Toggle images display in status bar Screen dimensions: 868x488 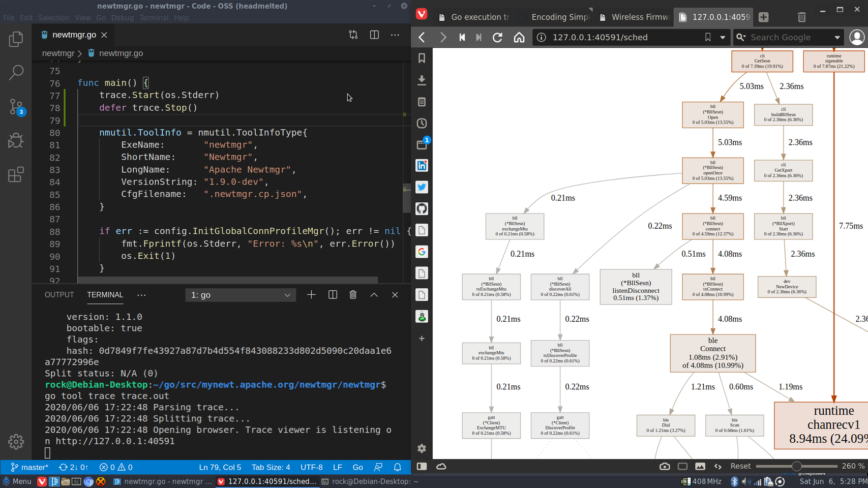click(x=700, y=466)
